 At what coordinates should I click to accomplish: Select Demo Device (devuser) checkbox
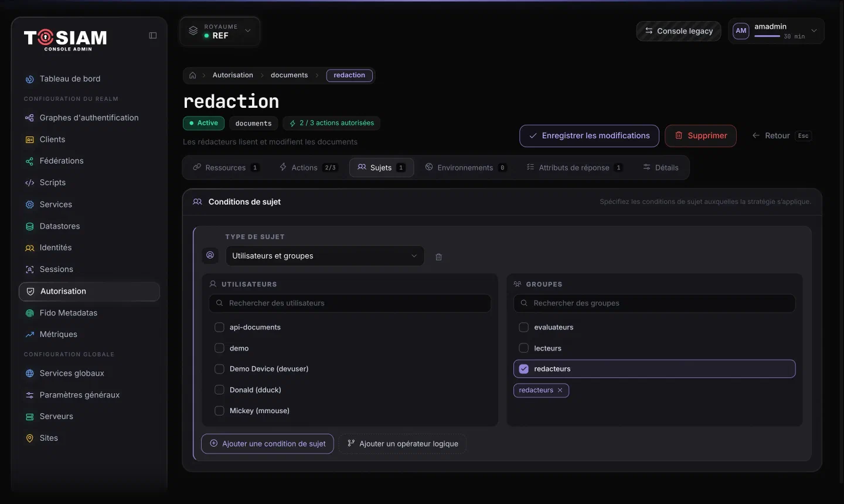pyautogui.click(x=219, y=369)
